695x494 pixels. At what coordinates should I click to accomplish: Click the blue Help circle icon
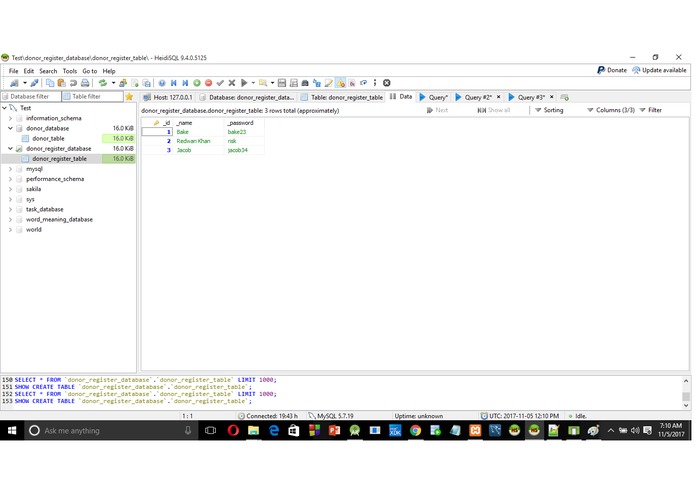pyautogui.click(x=162, y=83)
